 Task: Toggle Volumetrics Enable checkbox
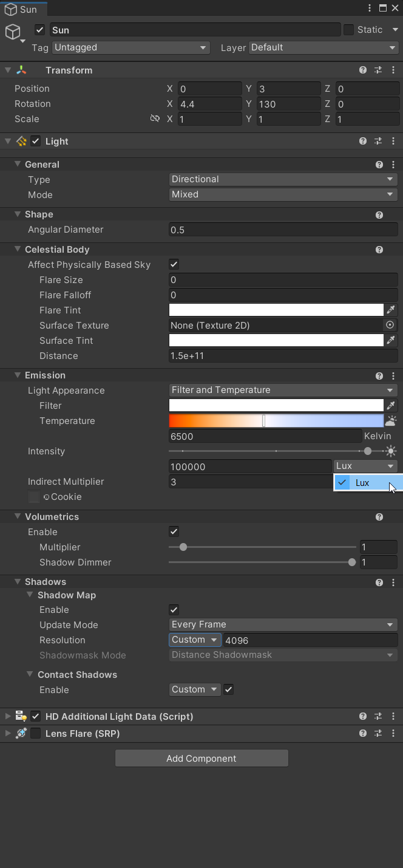[174, 531]
